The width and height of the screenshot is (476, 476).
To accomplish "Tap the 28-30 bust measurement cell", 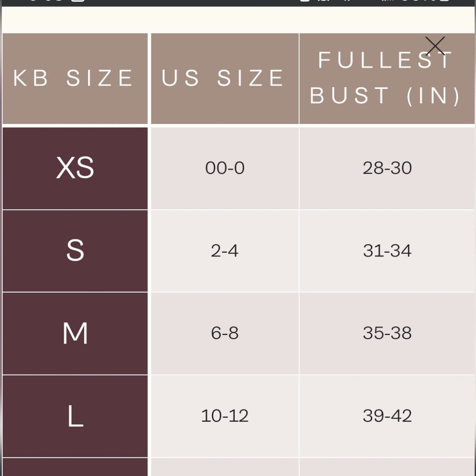I will 387,168.
